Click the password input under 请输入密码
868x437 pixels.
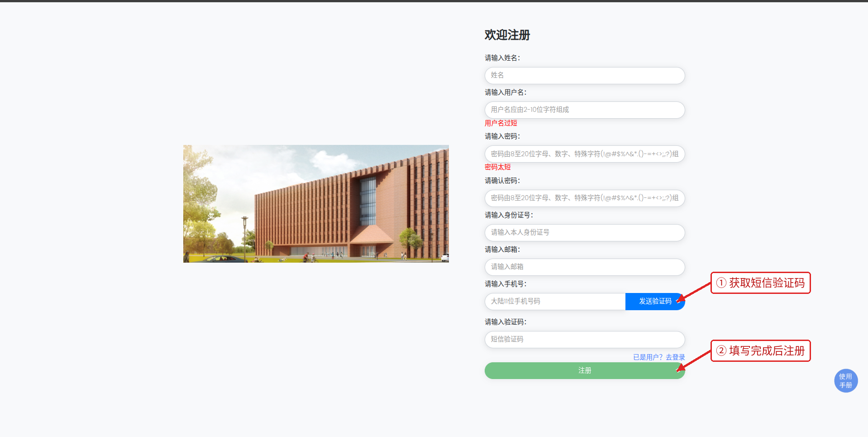click(x=585, y=154)
